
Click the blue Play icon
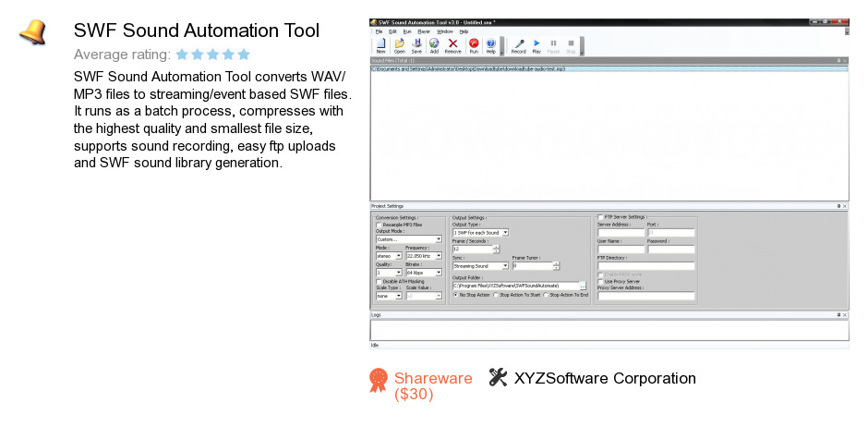536,43
